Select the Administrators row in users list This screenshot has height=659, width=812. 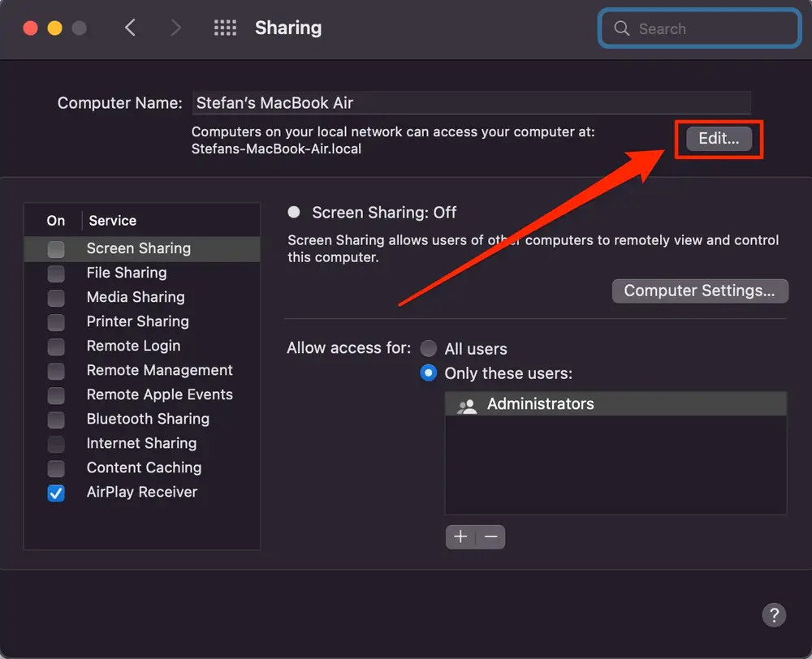pyautogui.click(x=615, y=404)
